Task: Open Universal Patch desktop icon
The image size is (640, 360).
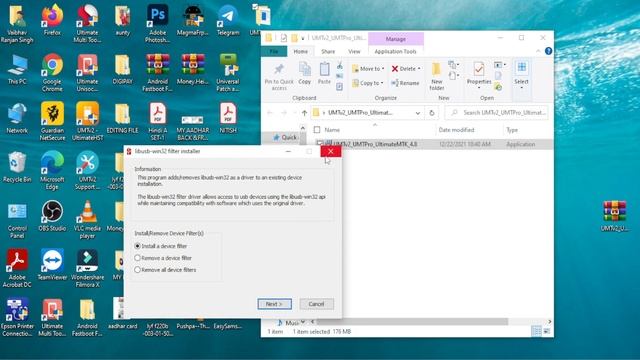Action: coord(228,72)
